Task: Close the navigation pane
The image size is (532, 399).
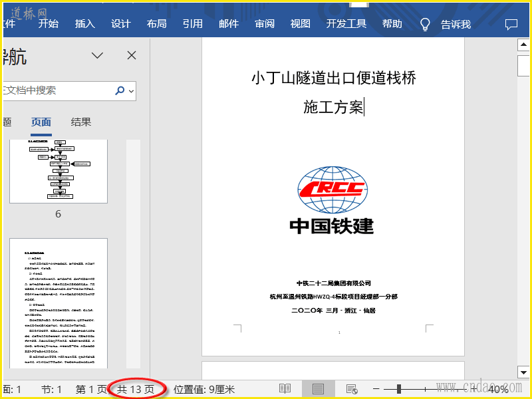Action: 132,55
